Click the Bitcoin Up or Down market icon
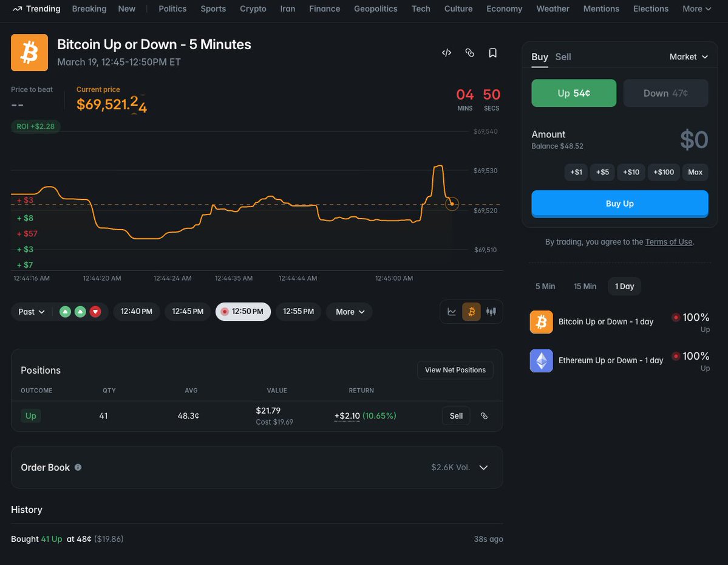Screen dimensions: 728x565 point(541,321)
